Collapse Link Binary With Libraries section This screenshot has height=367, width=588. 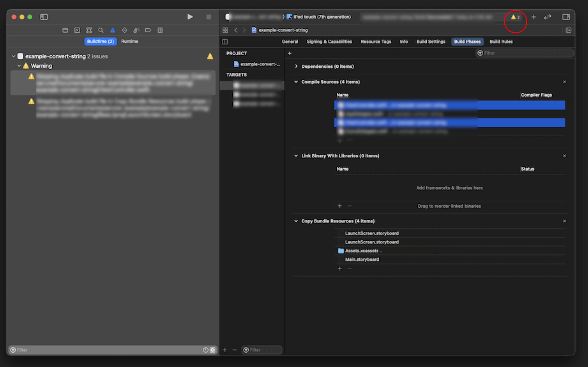pos(296,156)
